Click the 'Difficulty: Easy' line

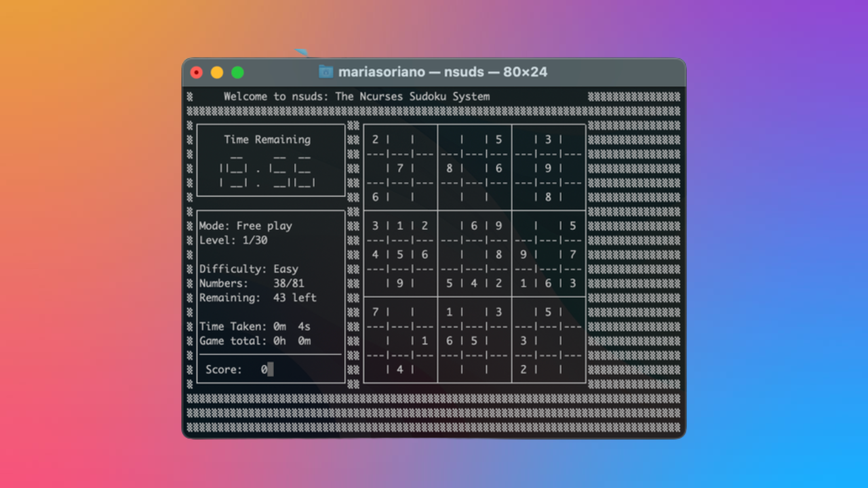[249, 269]
